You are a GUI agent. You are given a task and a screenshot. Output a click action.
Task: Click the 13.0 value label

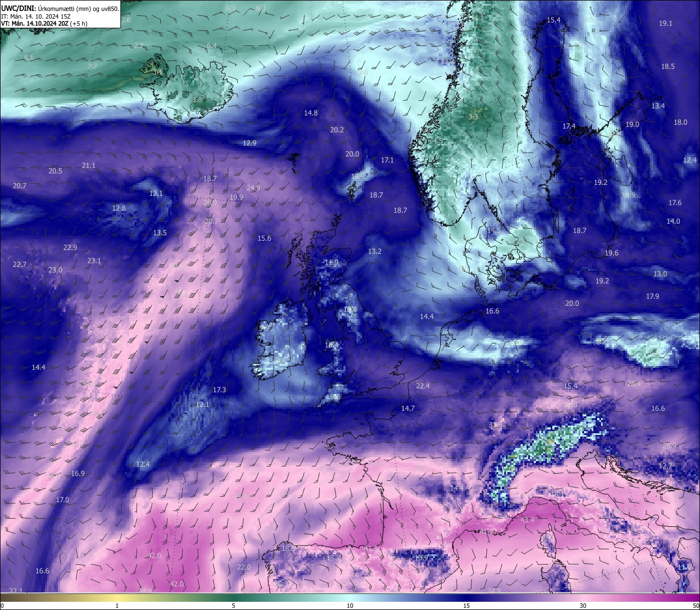[660, 274]
